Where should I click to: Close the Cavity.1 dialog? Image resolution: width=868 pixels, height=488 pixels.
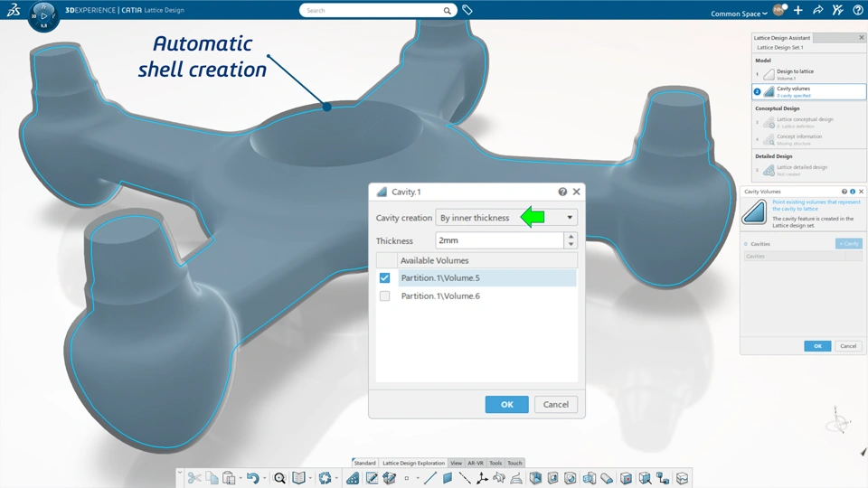pyautogui.click(x=576, y=192)
